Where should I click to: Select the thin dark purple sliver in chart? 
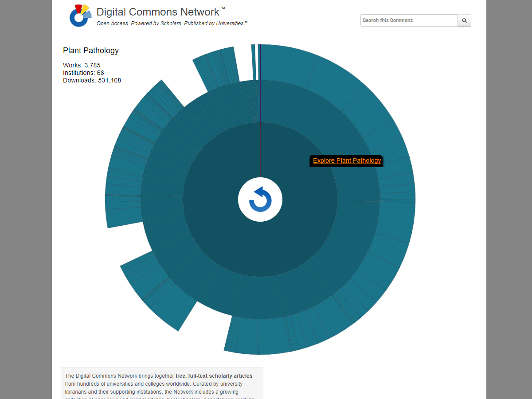pyautogui.click(x=260, y=89)
